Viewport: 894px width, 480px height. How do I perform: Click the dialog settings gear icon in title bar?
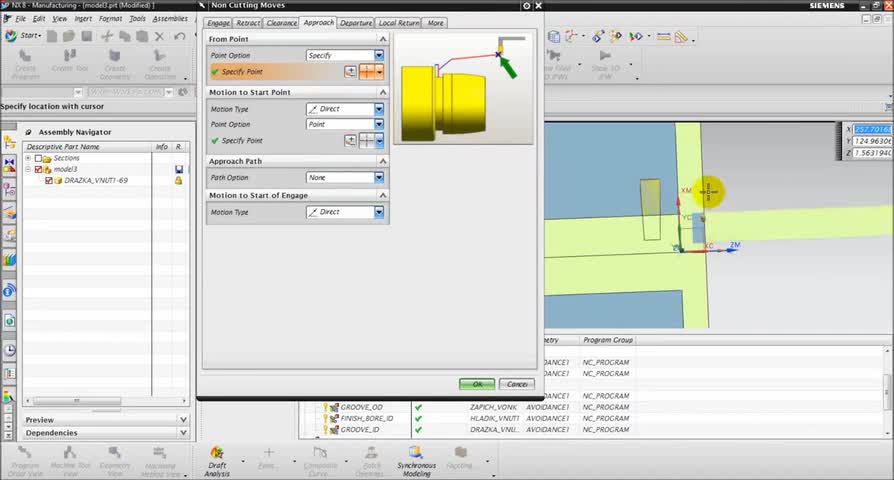pyautogui.click(x=528, y=6)
